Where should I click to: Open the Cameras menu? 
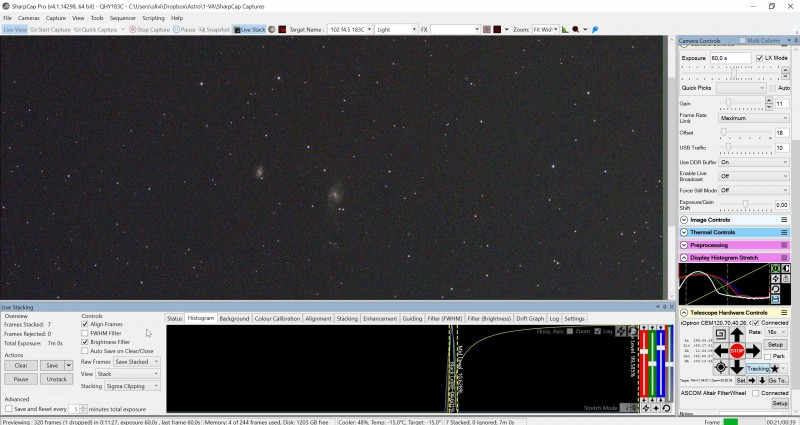coord(29,18)
